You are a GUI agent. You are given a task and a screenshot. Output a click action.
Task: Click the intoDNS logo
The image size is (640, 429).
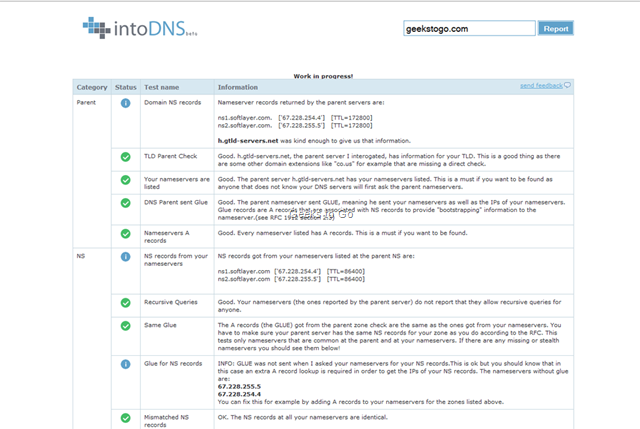[x=140, y=28]
